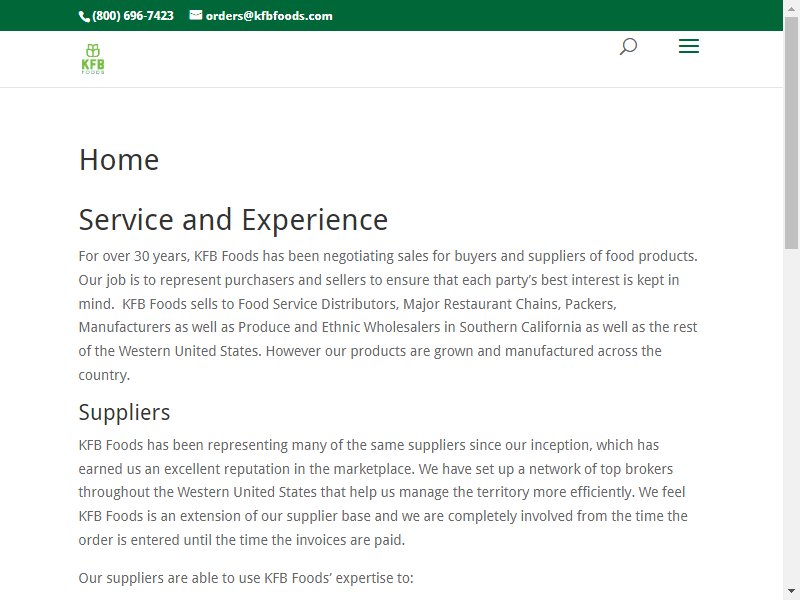
Task: Click the vertical scrollbar thumb
Action: coord(791,133)
